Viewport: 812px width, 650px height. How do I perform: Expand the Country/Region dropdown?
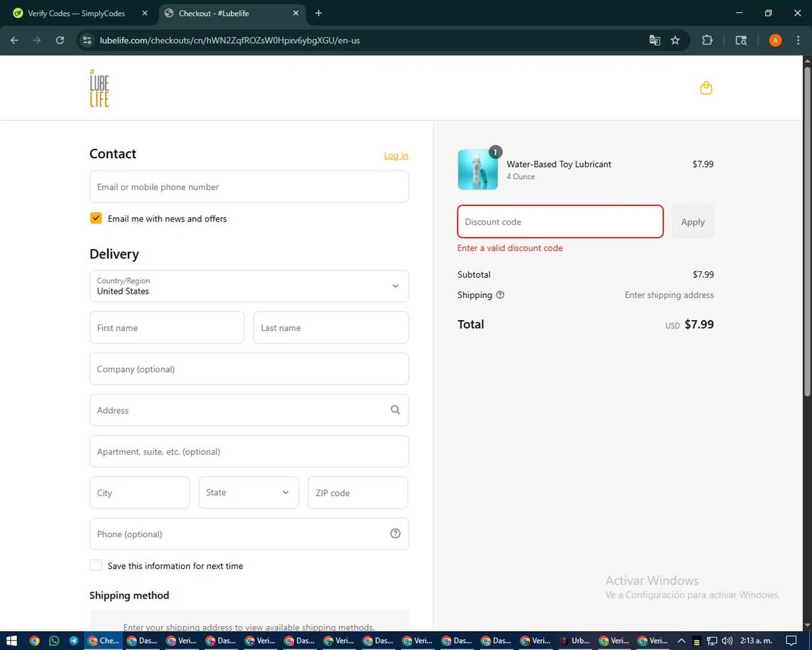pos(249,286)
